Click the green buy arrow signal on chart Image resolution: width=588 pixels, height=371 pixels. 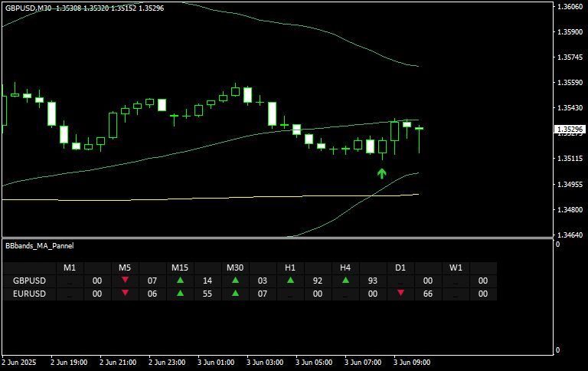coord(381,173)
